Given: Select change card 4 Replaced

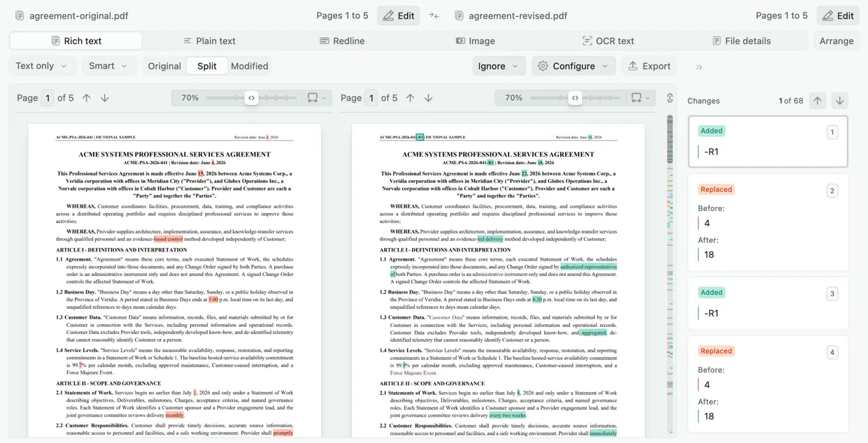Looking at the screenshot, I should [x=768, y=384].
